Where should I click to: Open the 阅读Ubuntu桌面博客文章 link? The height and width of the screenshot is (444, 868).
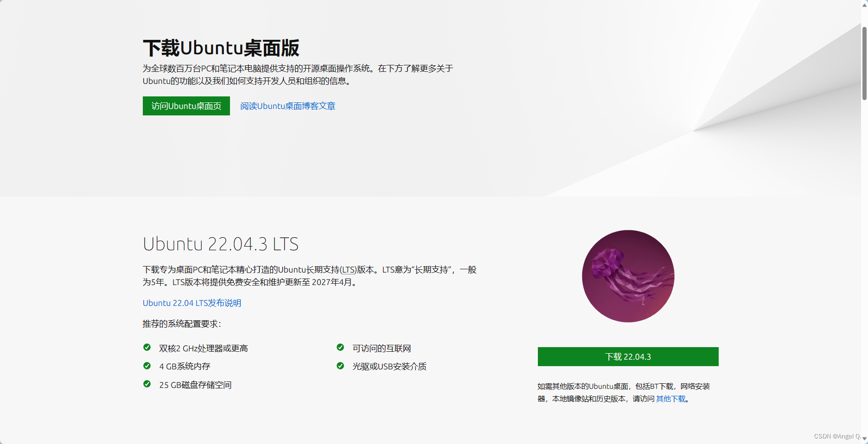click(x=287, y=106)
